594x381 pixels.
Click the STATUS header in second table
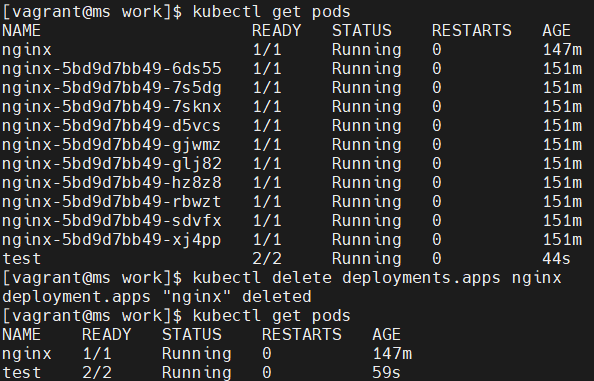click(192, 335)
